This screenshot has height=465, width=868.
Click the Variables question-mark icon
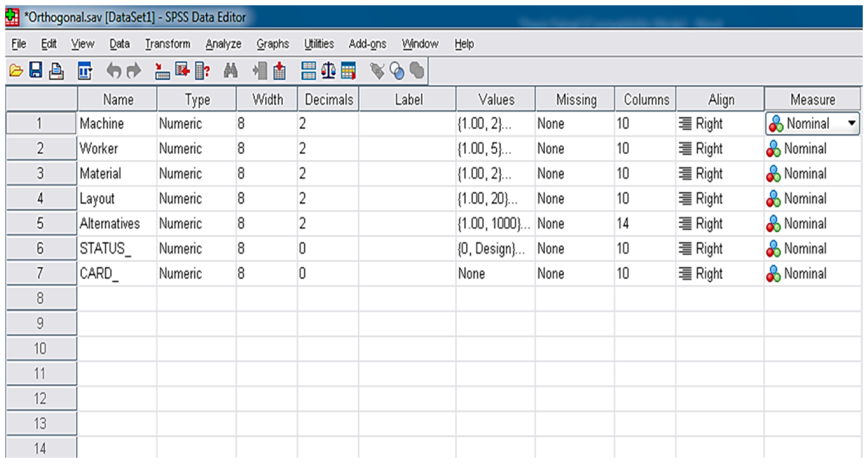coord(202,71)
